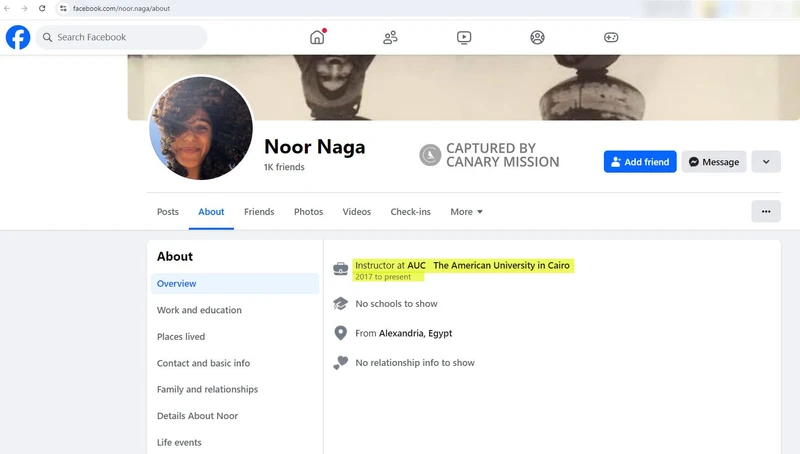Select the About tab
Screen dimensions: 800x454
pyautogui.click(x=211, y=212)
